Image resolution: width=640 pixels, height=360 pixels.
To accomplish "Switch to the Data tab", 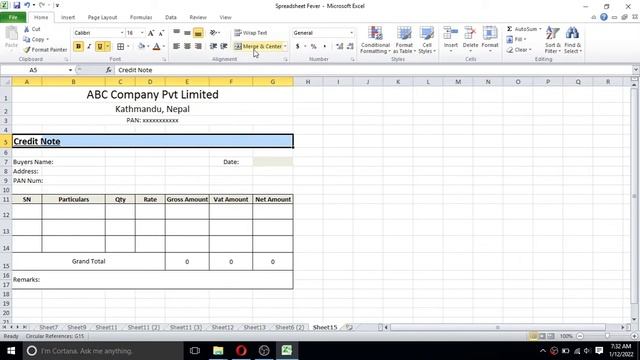I will pos(171,18).
